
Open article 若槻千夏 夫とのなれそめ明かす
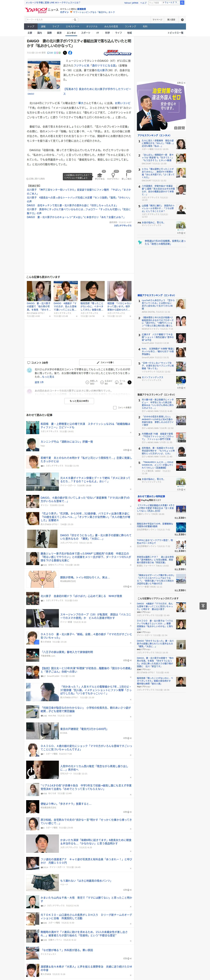(x=86, y=460)
